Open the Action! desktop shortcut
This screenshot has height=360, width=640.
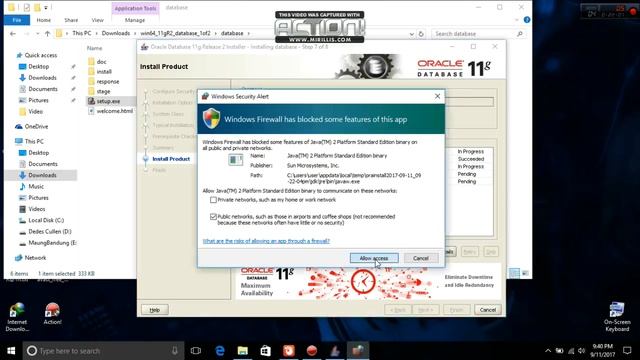[x=52, y=314]
